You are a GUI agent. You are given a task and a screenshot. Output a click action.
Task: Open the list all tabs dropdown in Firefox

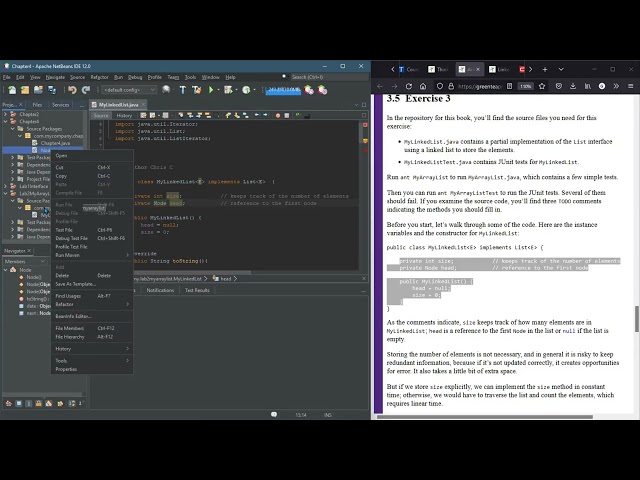[x=561, y=69]
